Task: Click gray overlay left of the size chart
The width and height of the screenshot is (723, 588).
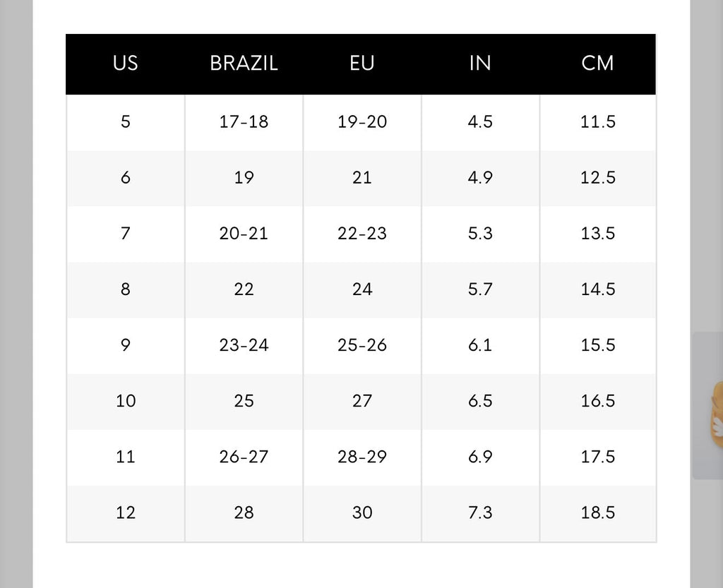Action: coord(16,294)
